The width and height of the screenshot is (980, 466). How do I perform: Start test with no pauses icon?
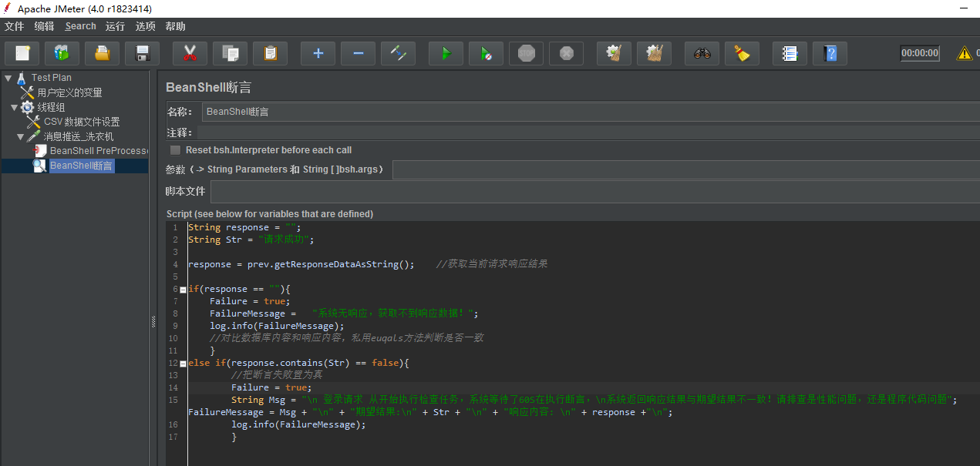coord(486,53)
